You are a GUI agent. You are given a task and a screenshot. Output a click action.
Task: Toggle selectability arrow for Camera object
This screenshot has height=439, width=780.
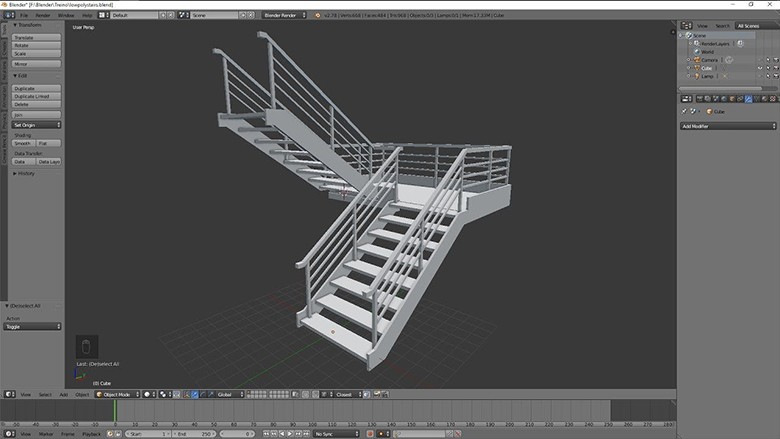point(768,60)
